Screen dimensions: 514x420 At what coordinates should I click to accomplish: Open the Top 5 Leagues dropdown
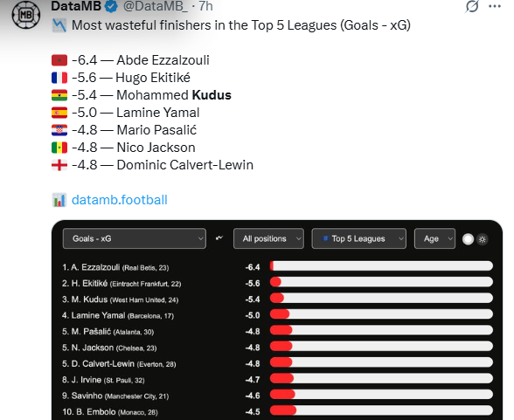359,238
